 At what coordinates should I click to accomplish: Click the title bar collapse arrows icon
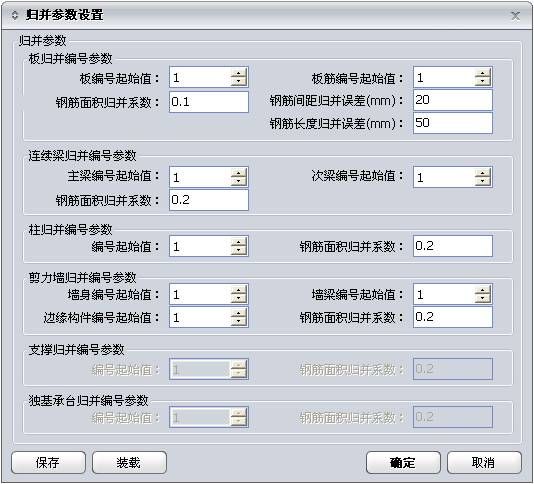coord(14,15)
